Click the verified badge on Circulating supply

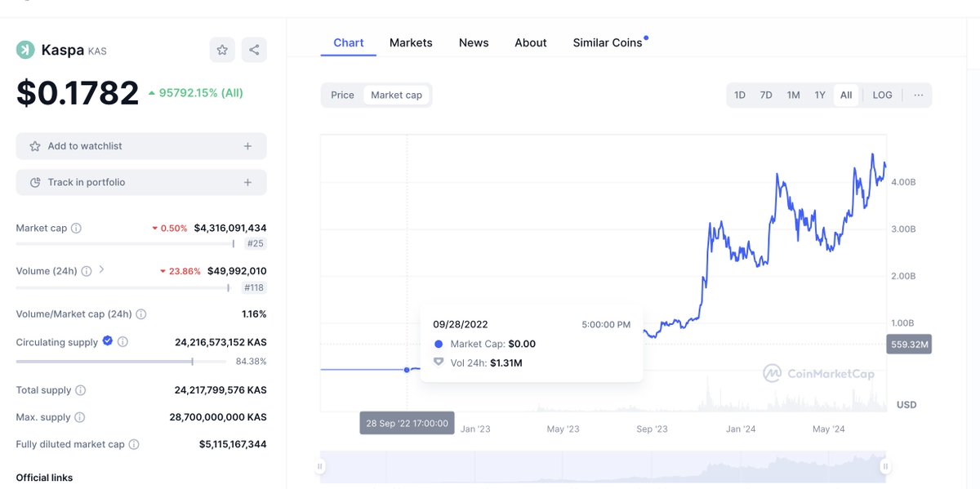[107, 342]
